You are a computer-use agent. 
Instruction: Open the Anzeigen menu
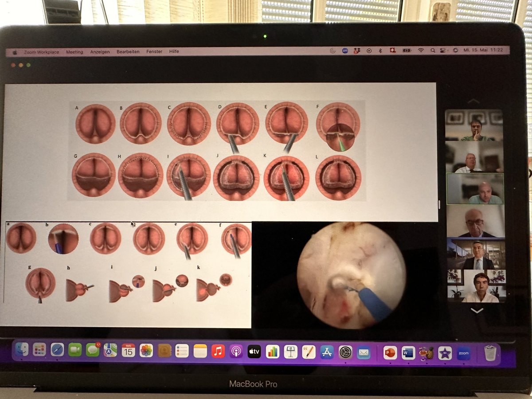point(100,52)
